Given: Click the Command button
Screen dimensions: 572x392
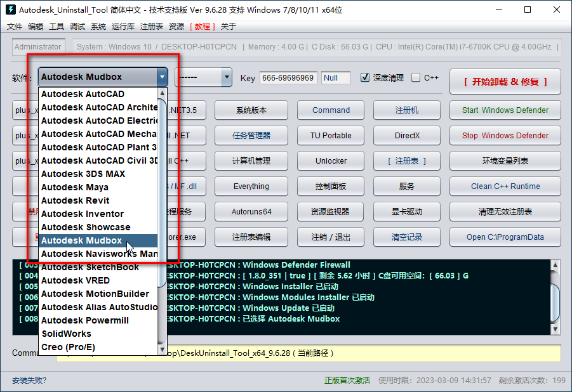Looking at the screenshot, I should tap(331, 110).
